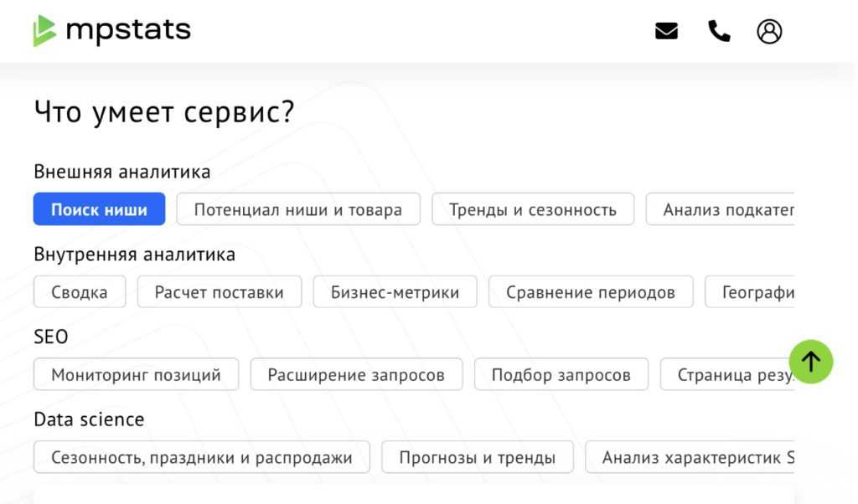Viewport: 858px width, 504px height.
Task: Click the phone call icon
Action: coord(719,32)
